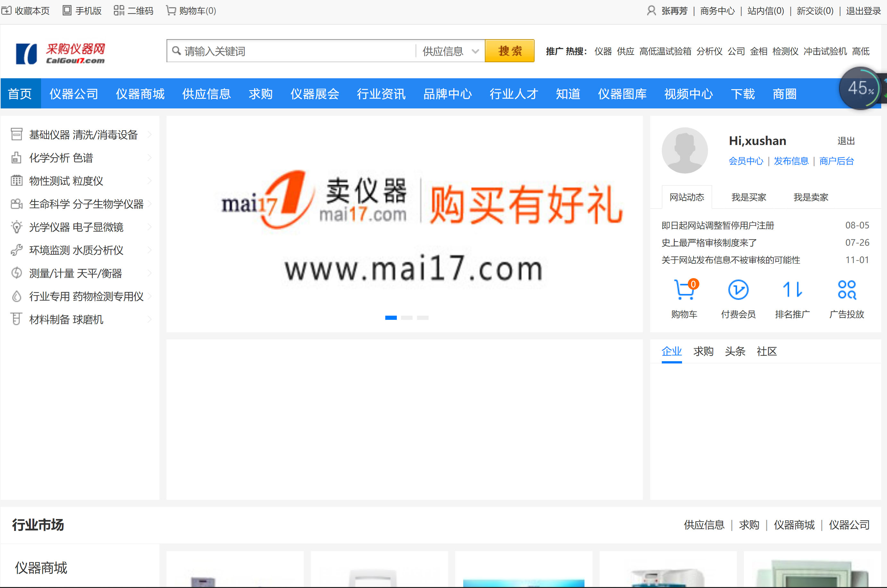Switch to 我是买家 tab
This screenshot has width=887, height=588.
point(749,197)
